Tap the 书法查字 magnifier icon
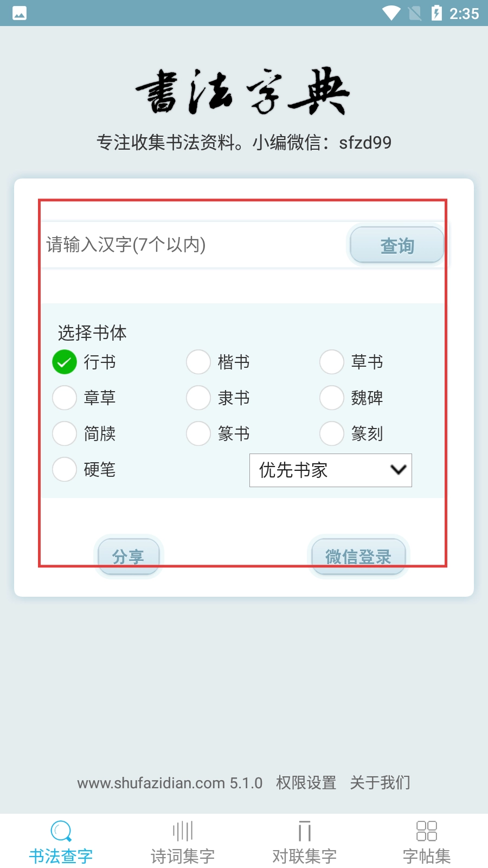Viewport: 488px width, 868px height. [x=61, y=831]
